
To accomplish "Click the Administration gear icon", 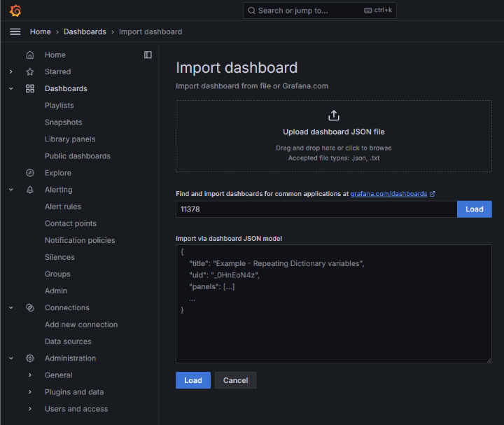I will 30,358.
